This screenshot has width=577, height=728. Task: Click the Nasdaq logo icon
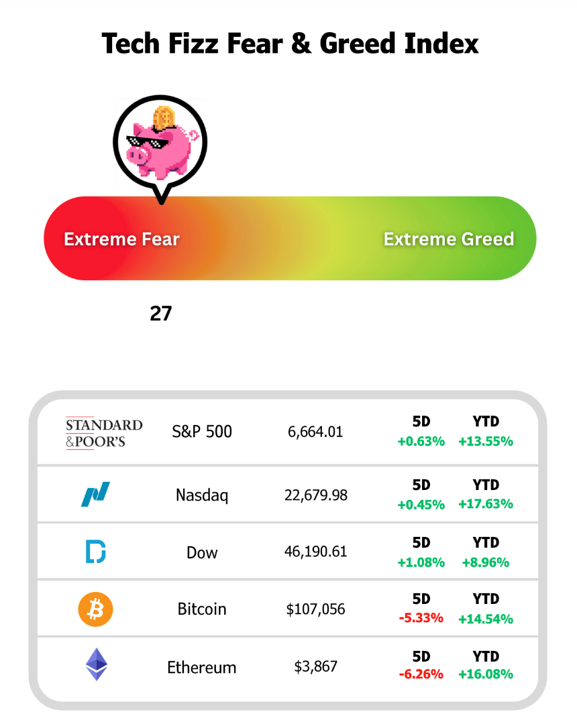coord(95,495)
